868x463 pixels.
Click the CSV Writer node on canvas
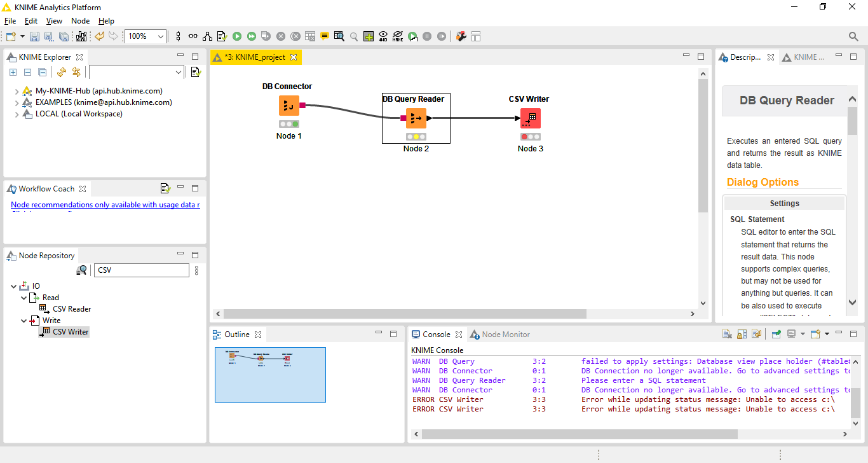[x=530, y=118]
